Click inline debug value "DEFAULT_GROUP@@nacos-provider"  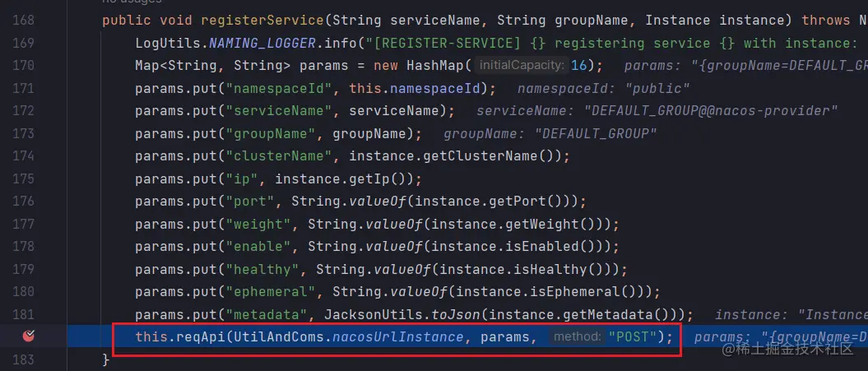click(x=711, y=111)
